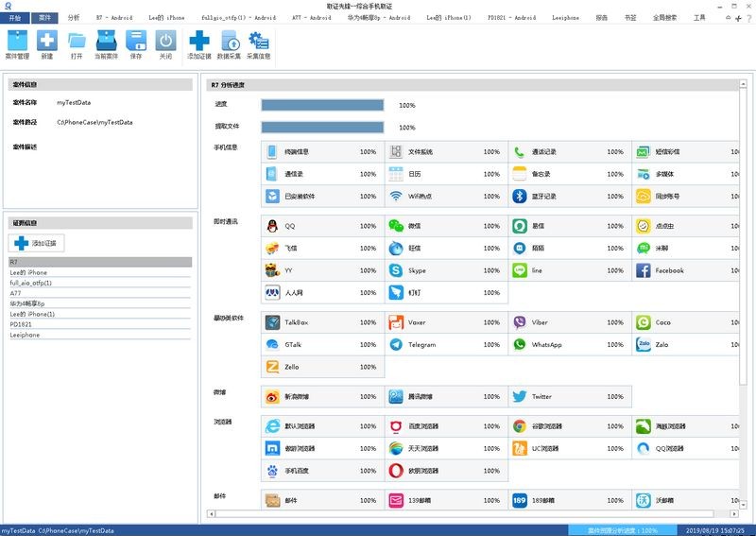Open the PD1821 - Android tab
The width and height of the screenshot is (756, 536).
(511, 18)
